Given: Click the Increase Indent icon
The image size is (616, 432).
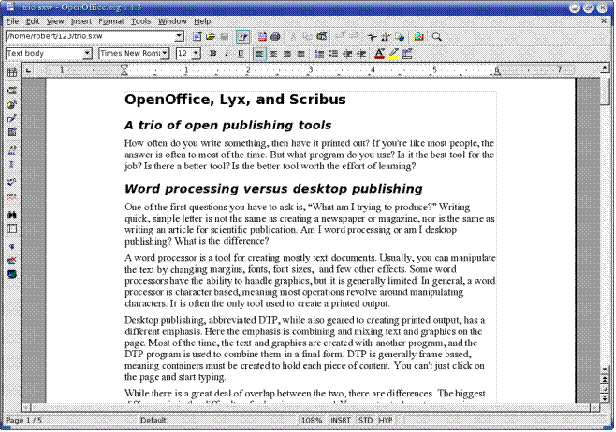Looking at the screenshot, I should pos(361,53).
